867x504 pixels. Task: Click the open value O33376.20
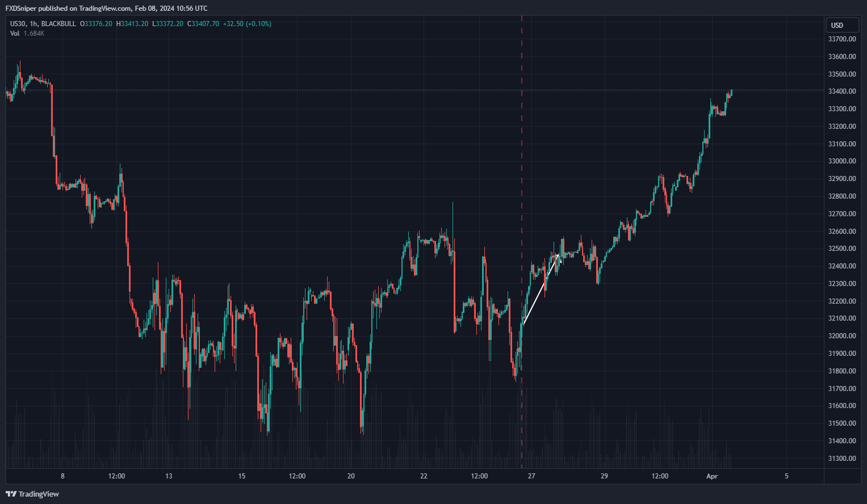(97, 24)
